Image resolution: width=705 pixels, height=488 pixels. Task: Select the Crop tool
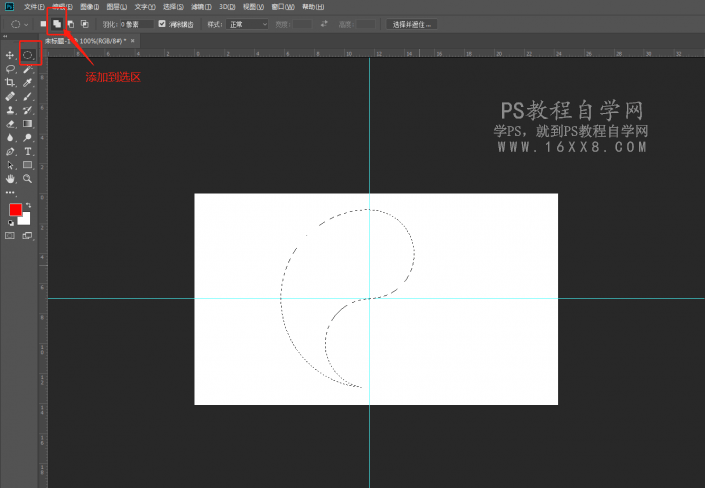point(9,83)
